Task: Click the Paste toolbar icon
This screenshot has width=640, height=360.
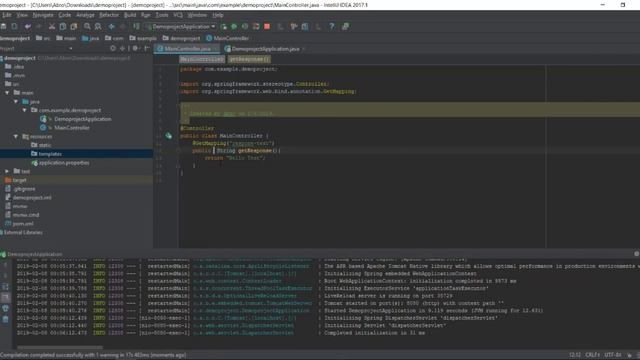Action: pos(74,27)
